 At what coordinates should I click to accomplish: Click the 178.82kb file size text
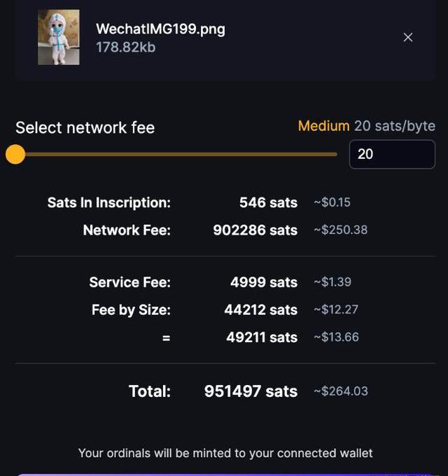coord(126,48)
